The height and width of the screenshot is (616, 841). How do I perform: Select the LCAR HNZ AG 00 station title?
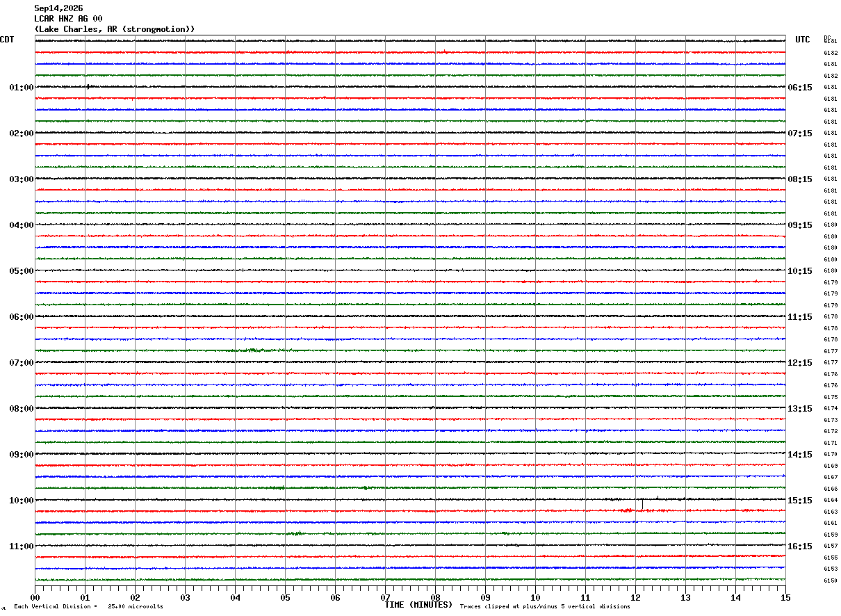click(68, 19)
